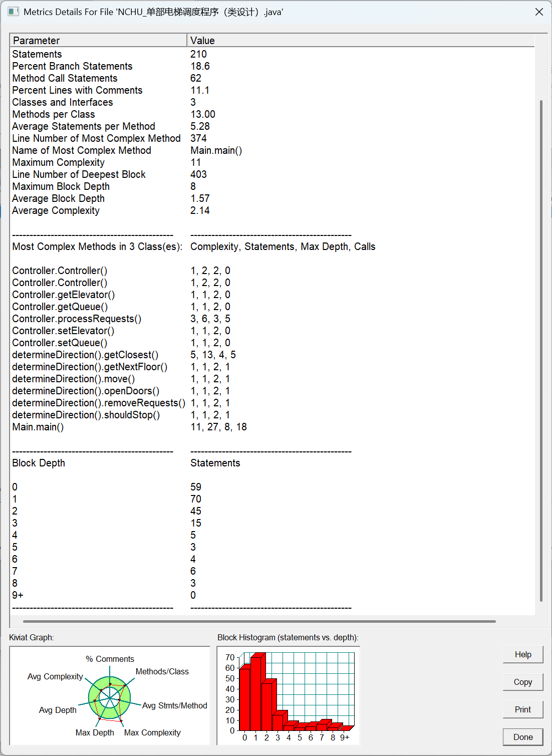Image resolution: width=552 pixels, height=756 pixels.
Task: Click the Block Histogram label
Action: tap(288, 637)
